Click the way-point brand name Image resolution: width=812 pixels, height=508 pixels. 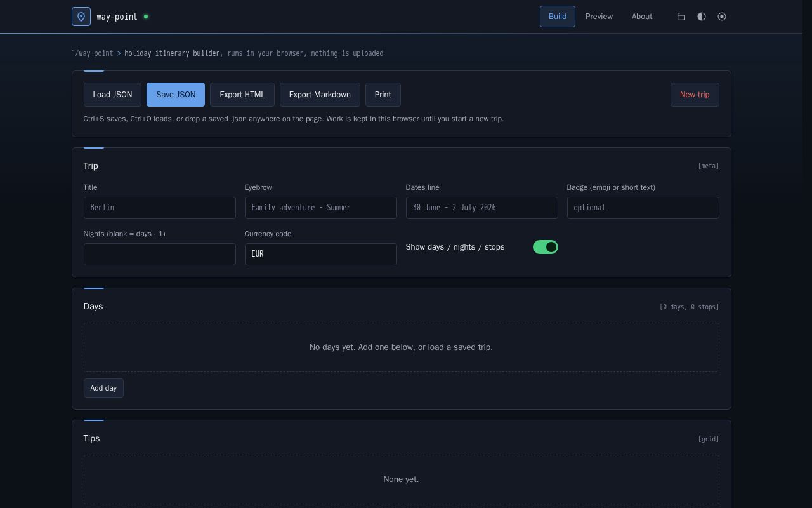coord(117,17)
